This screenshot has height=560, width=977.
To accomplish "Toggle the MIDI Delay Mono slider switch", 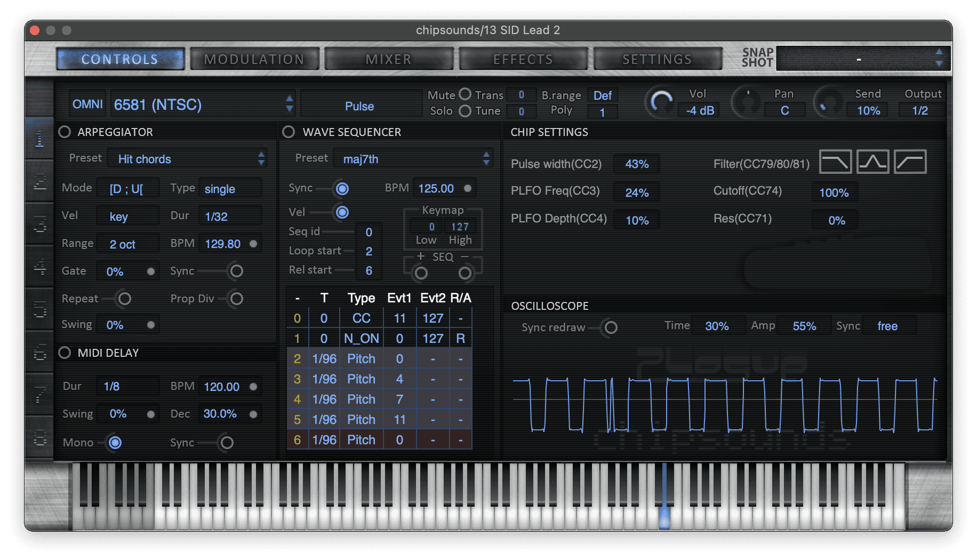I will click(114, 443).
